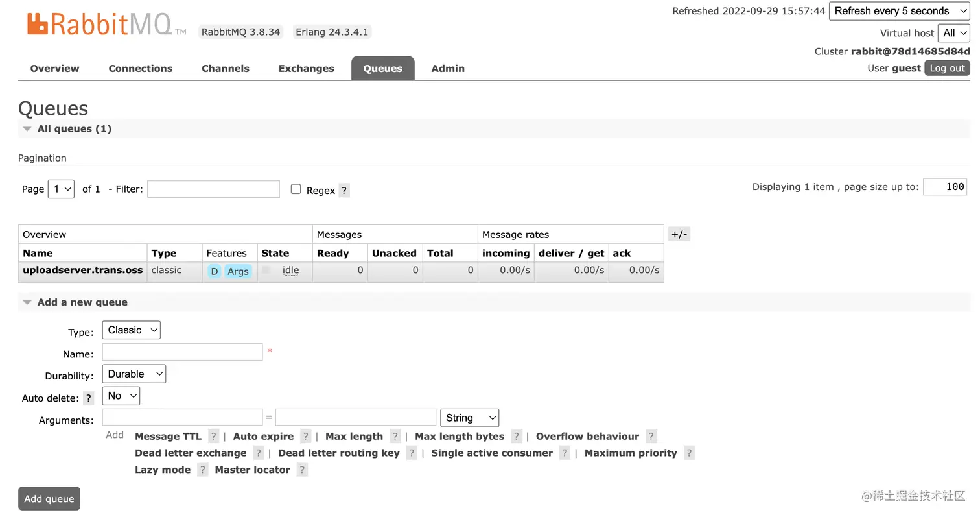Click the Arguments key input field

182,417
